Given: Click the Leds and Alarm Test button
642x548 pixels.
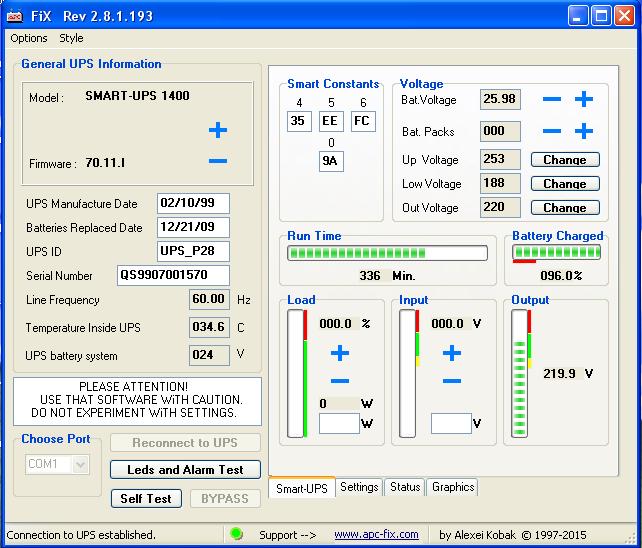Looking at the screenshot, I should pos(185,469).
